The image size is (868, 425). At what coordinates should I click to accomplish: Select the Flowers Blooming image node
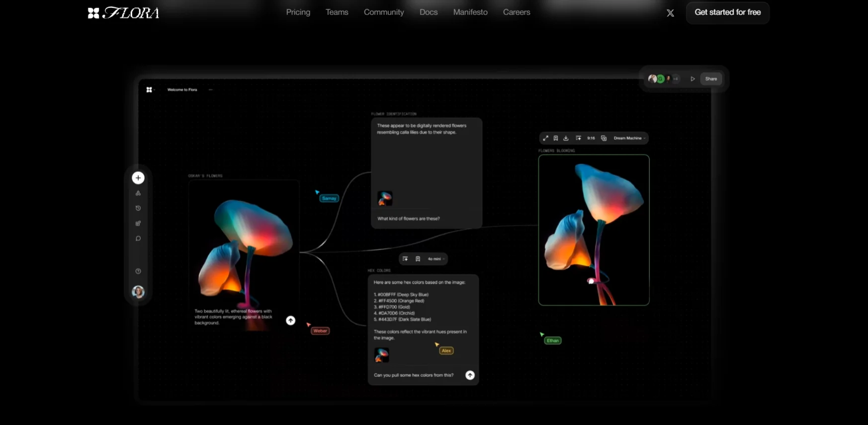tap(594, 230)
